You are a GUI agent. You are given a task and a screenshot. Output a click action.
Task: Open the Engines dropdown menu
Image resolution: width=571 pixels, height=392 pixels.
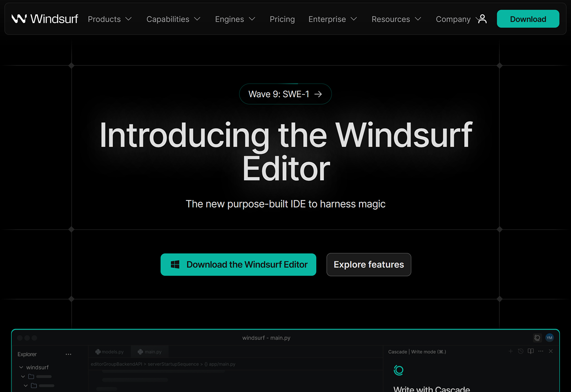[235, 19]
